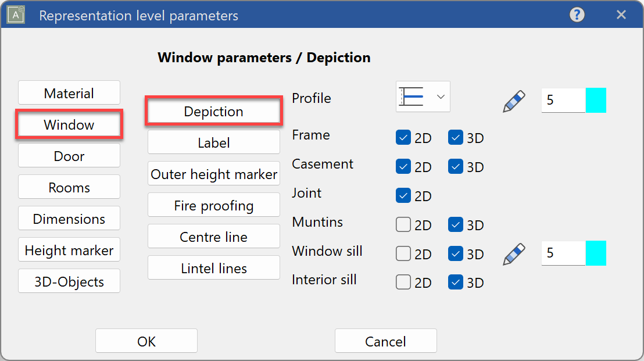Click the pencil icon beside Window sill
Screen dimensions: 644x361
point(514,253)
